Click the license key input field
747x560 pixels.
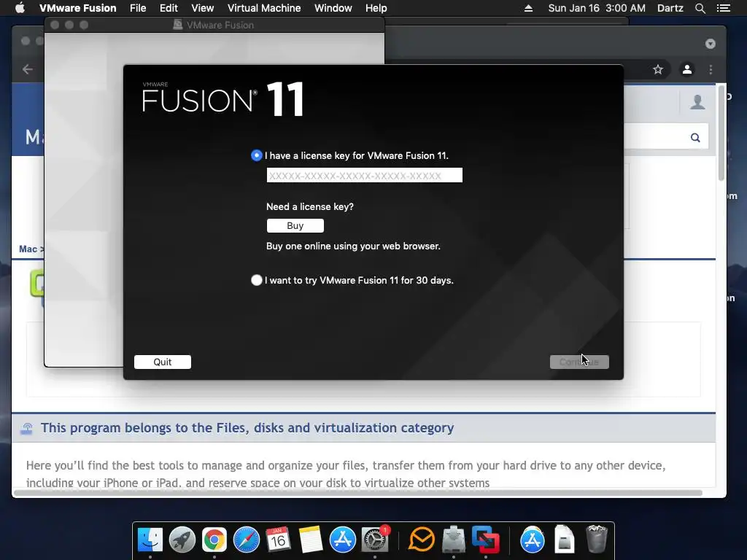click(x=365, y=175)
